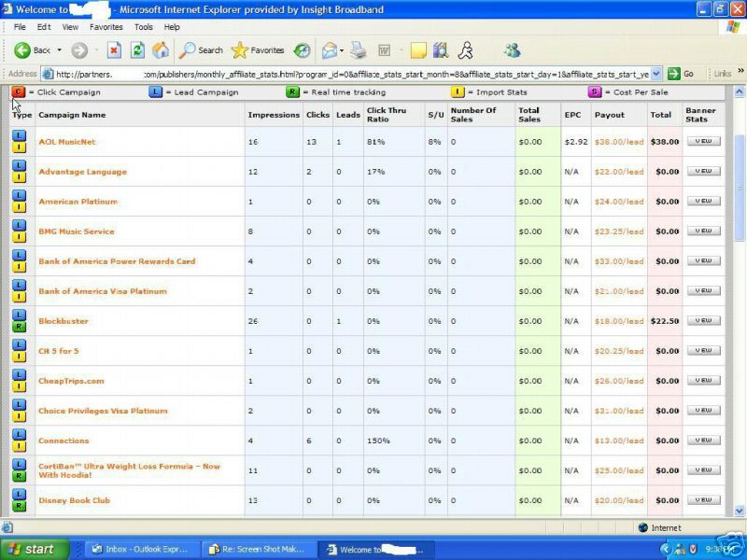
Task: View banner stats for Blockbuster
Action: (704, 320)
